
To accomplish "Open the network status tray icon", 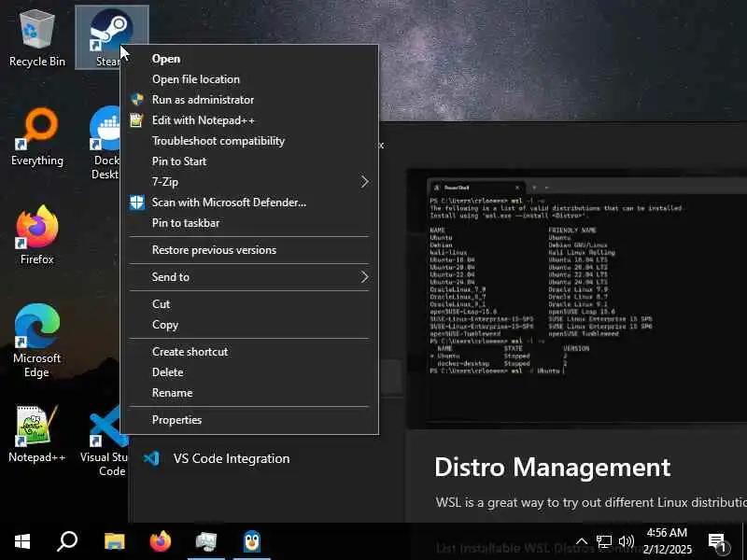I will [x=603, y=541].
